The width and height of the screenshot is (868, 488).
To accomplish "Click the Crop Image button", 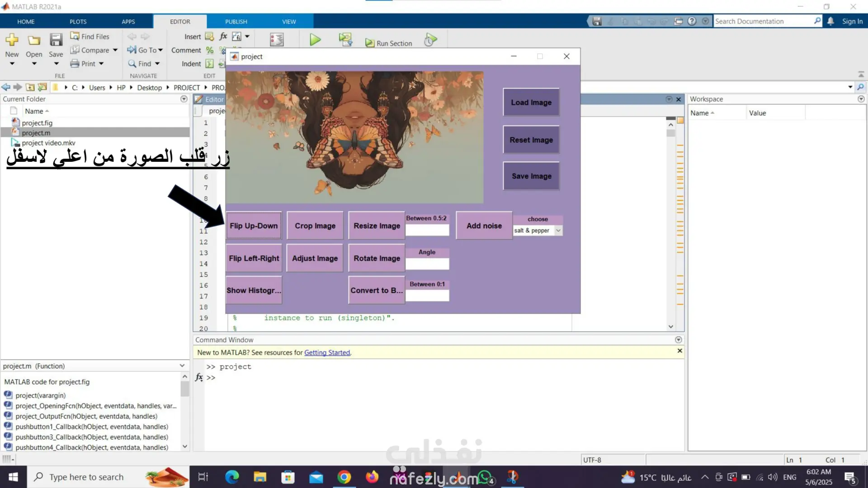I will tap(315, 225).
